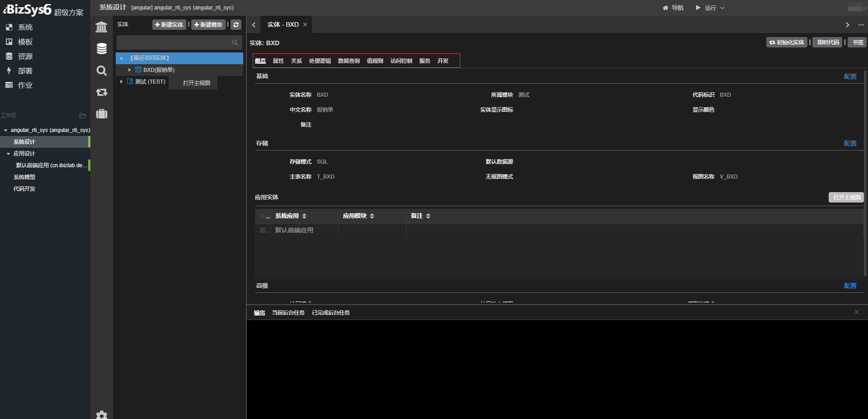
Task: Switch to the 访问控制 tab
Action: (x=401, y=61)
